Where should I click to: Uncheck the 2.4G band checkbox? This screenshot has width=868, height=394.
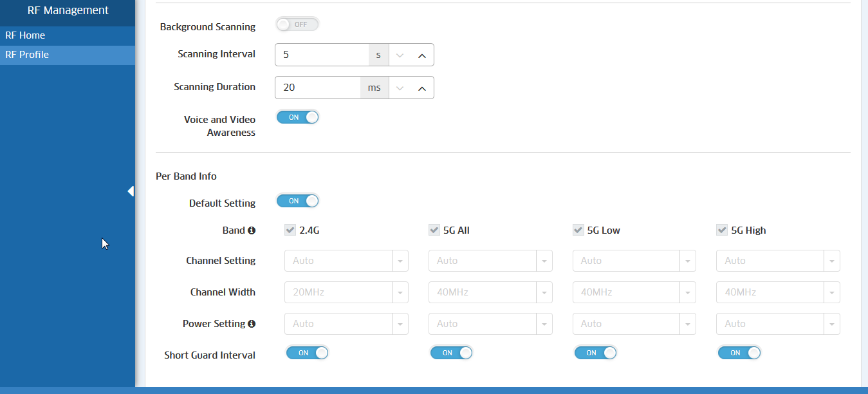pos(290,230)
